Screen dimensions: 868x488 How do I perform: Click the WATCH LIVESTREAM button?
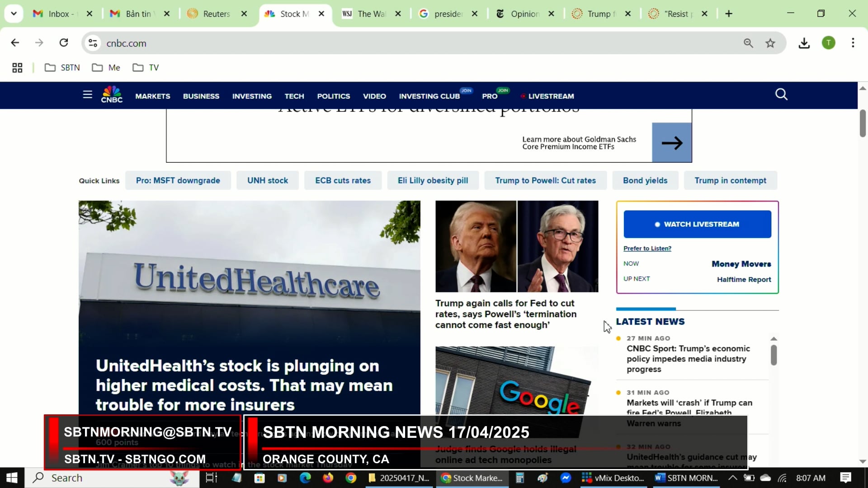[x=697, y=224]
